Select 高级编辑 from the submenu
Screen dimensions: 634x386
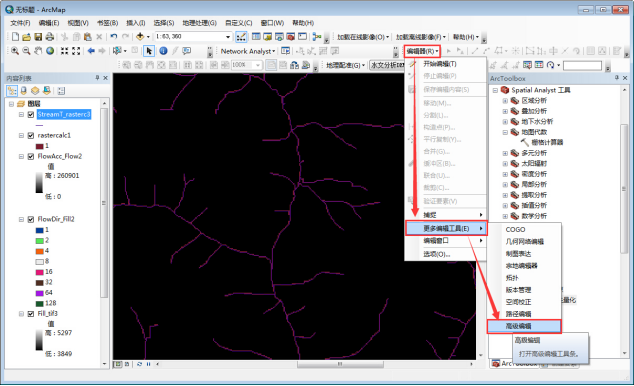(x=524, y=326)
